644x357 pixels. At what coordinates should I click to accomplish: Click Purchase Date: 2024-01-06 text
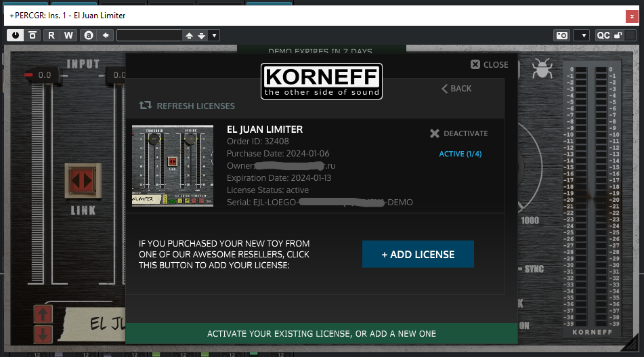tap(278, 154)
